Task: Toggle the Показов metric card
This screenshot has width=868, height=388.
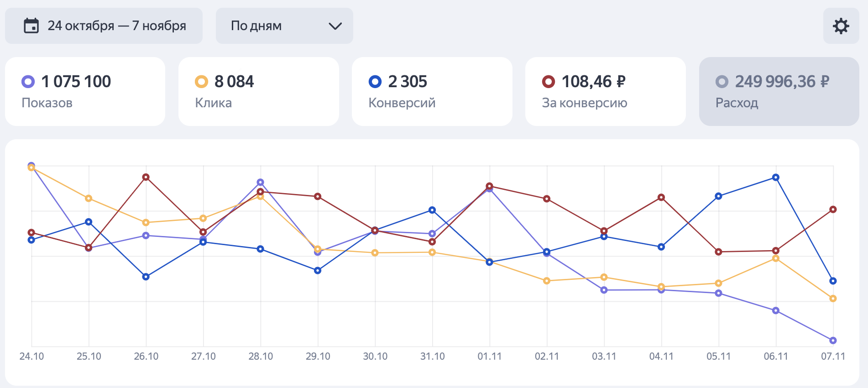Action: (85, 91)
